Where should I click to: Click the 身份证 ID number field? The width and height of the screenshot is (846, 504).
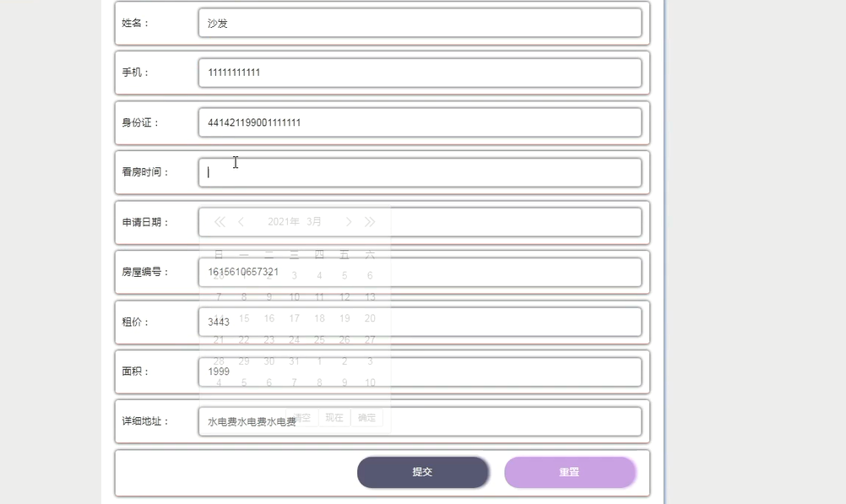click(420, 122)
